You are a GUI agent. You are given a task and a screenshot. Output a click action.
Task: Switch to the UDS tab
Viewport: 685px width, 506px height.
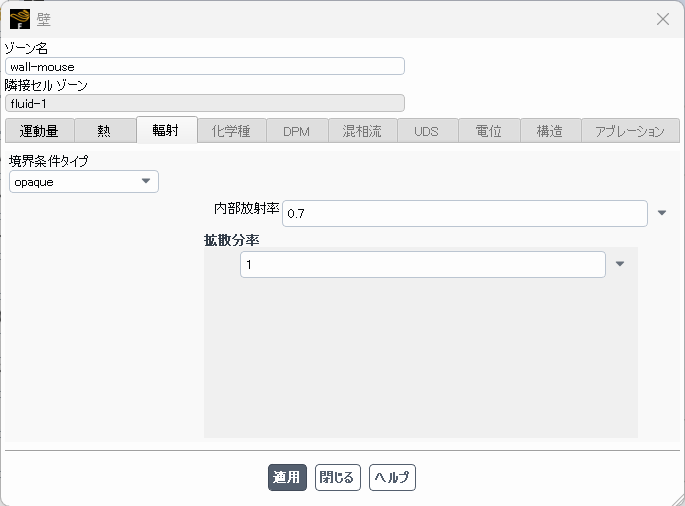pos(427,131)
